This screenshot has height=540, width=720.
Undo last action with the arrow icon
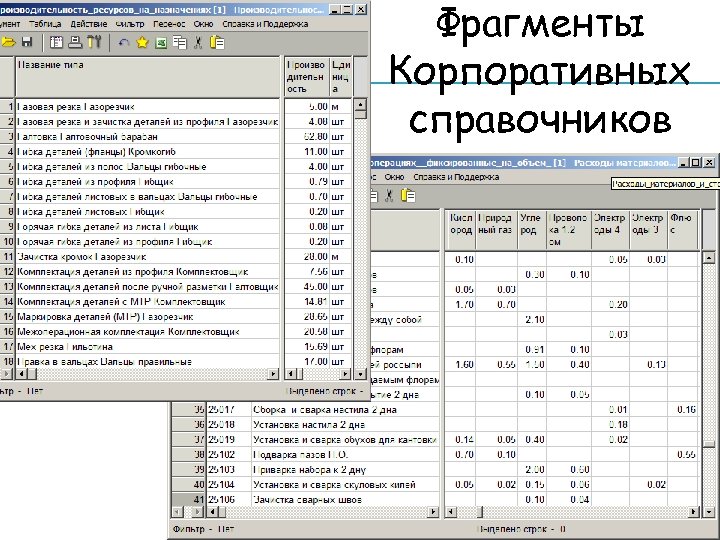(124, 43)
